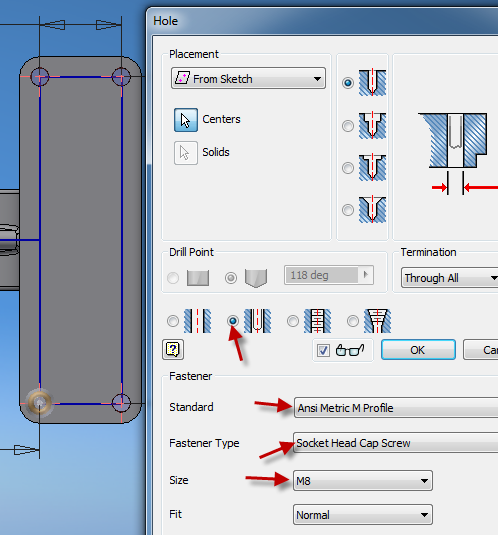Choose the counterbore hole type icon

(372, 126)
